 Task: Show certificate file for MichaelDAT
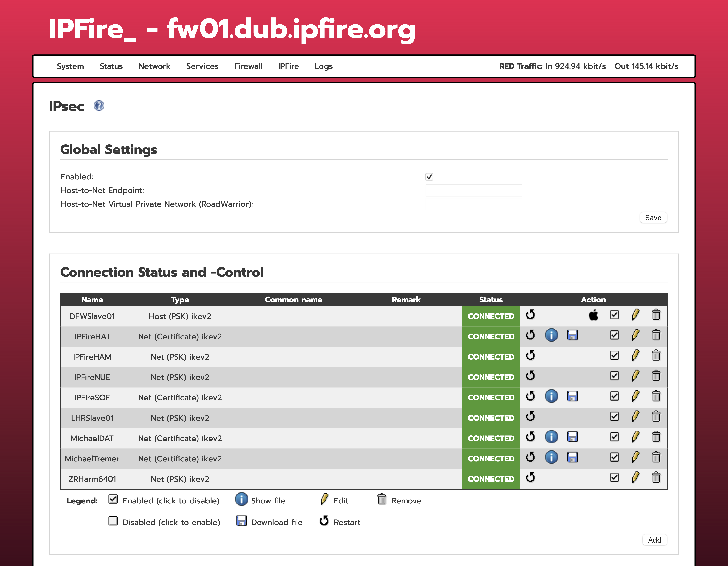pyautogui.click(x=551, y=437)
